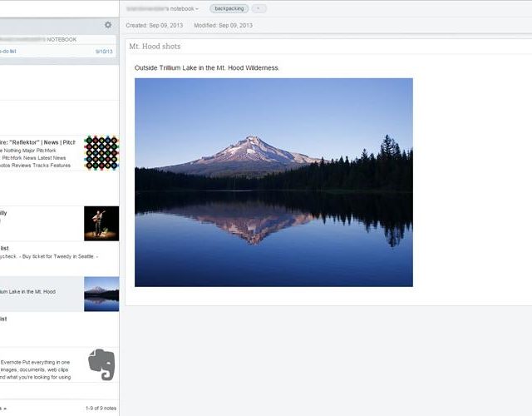This screenshot has height=416, width=532.
Task: Click the small Mt. Hood thumbnail in list
Action: [x=101, y=294]
